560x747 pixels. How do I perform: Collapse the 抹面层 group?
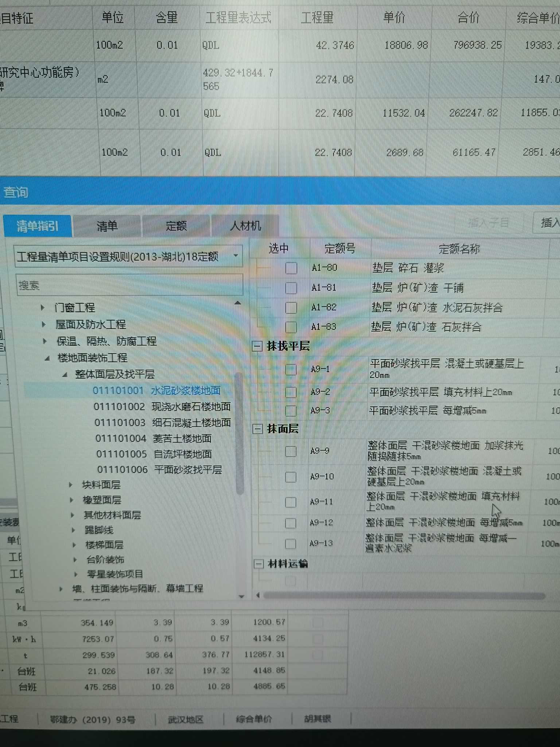point(257,429)
